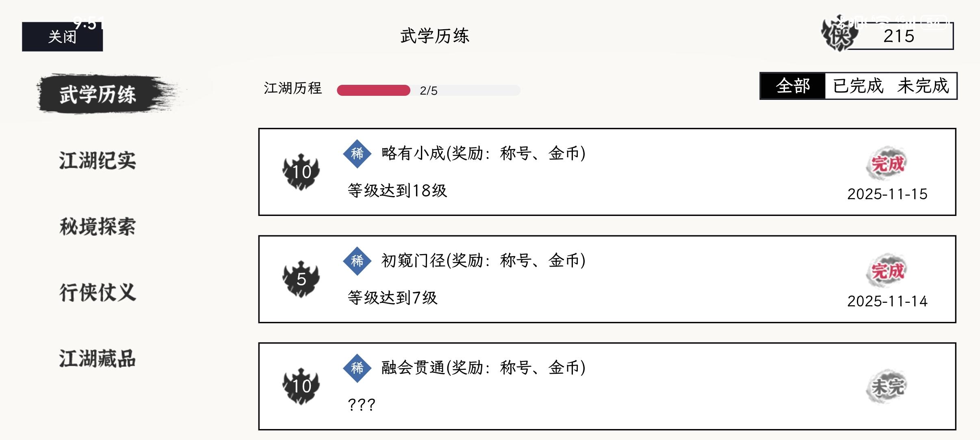The height and width of the screenshot is (440, 980).
Task: Select the 武学历练 sidebar entry
Action: pyautogui.click(x=98, y=94)
